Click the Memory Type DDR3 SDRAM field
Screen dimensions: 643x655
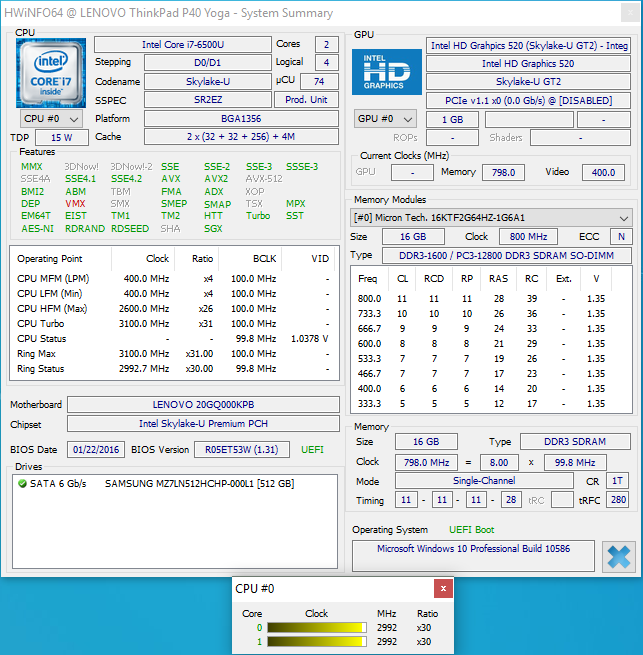575,442
